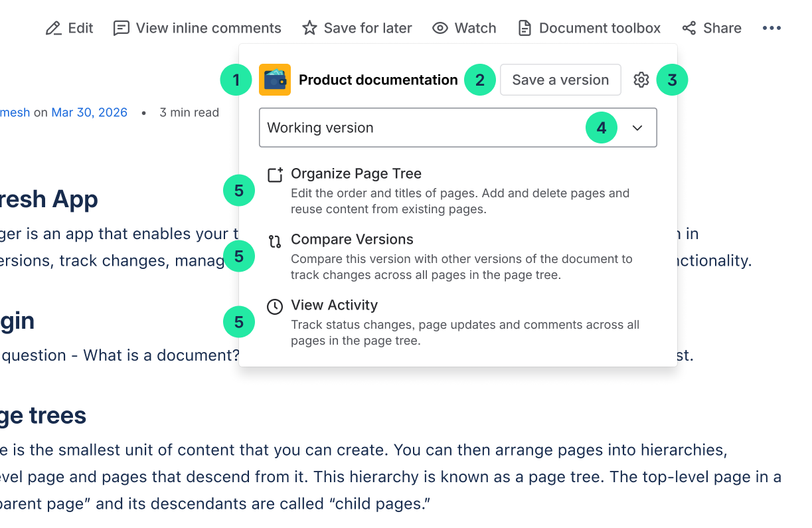The width and height of the screenshot is (812, 528).
Task: Expand the Working version dropdown
Action: (x=425, y=128)
